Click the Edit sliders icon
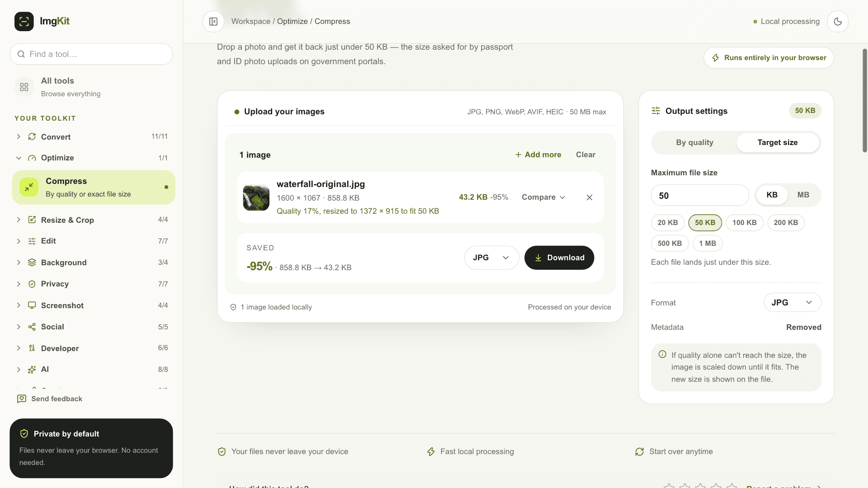The height and width of the screenshot is (488, 868). pyautogui.click(x=32, y=241)
